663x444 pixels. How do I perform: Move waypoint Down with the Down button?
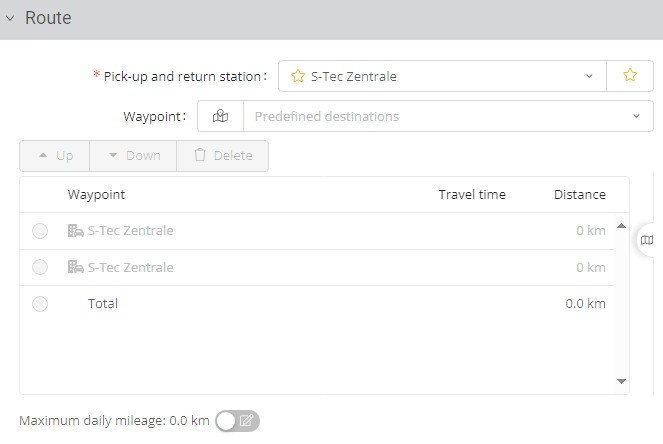(133, 156)
